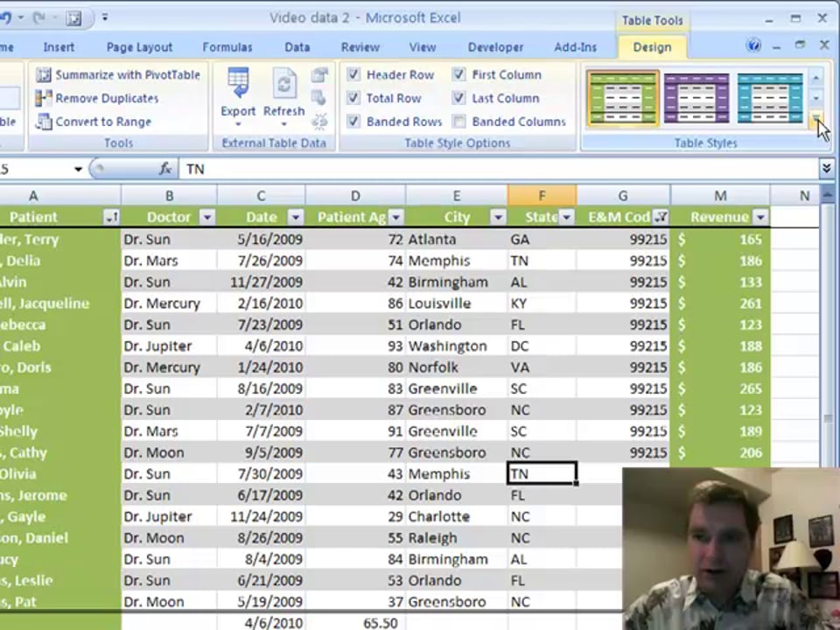Screen dimensions: 840x630
Task: Click the Export table icon
Action: tap(238, 83)
